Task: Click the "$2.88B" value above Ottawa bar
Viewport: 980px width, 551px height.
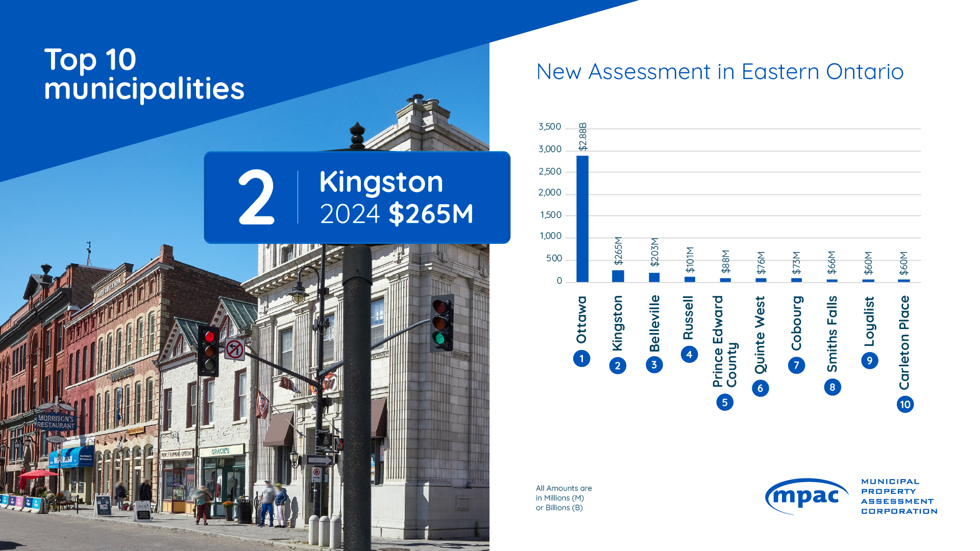Action: 582,137
